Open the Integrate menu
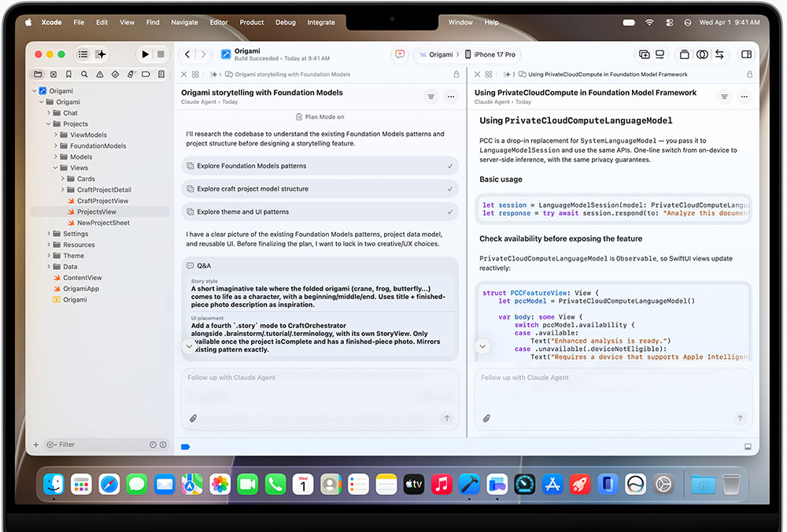Screen dimensions: 787x532 coord(321,22)
